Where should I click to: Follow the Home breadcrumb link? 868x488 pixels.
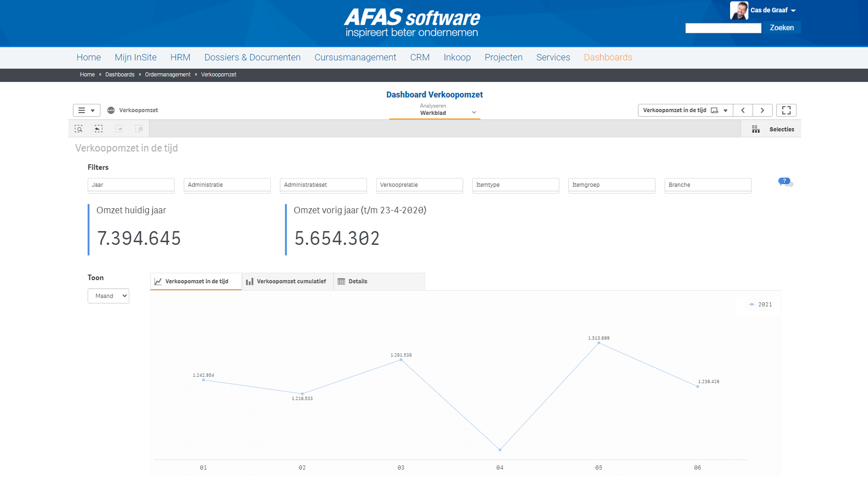tap(87, 75)
